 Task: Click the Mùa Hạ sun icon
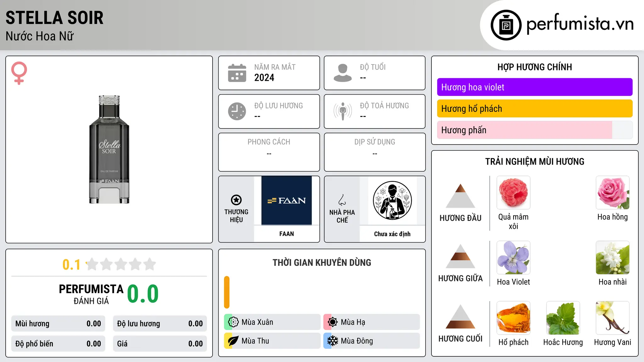[333, 322]
